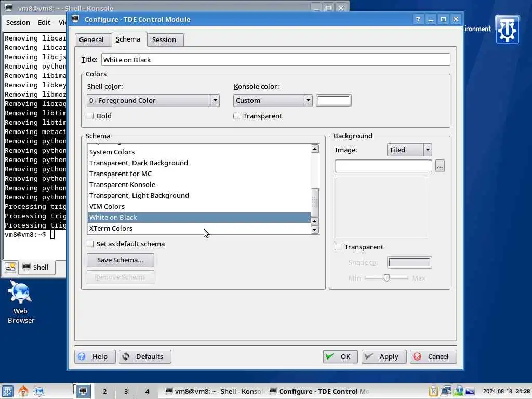532x399 pixels.
Task: Enable Transparent under Konsole color
Action: click(x=236, y=116)
